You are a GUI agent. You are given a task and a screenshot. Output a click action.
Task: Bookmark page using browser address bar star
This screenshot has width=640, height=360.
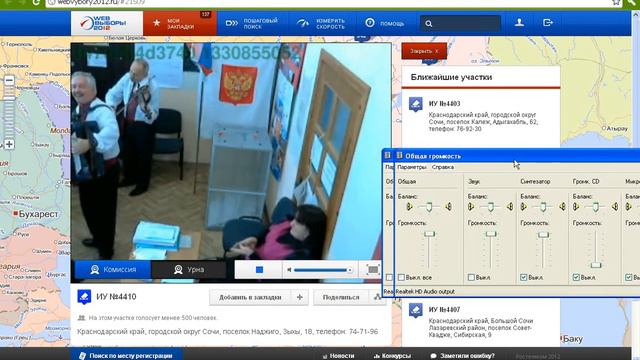click(x=616, y=2)
